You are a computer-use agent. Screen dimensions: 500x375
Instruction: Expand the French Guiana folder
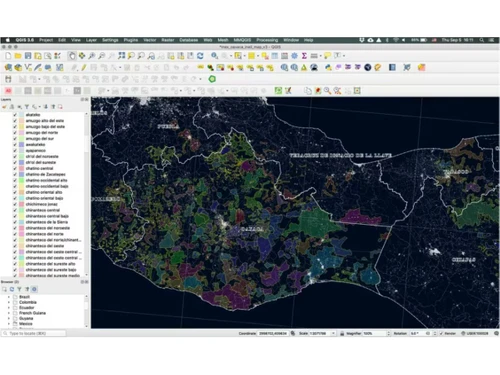[9, 313]
